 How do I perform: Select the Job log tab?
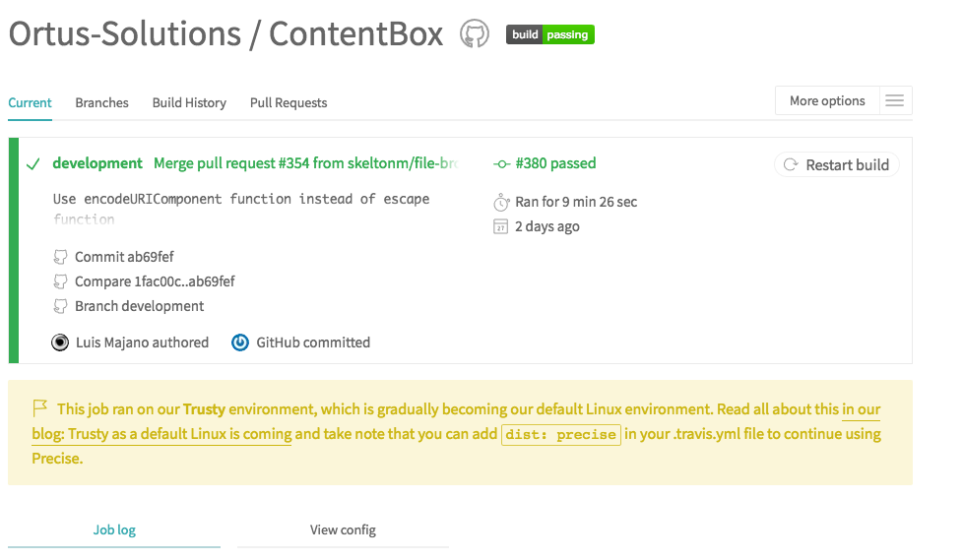114,529
